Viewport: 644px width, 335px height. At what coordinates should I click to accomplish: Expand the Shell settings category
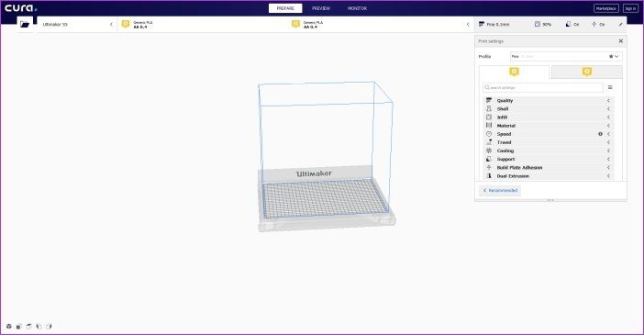click(550, 109)
